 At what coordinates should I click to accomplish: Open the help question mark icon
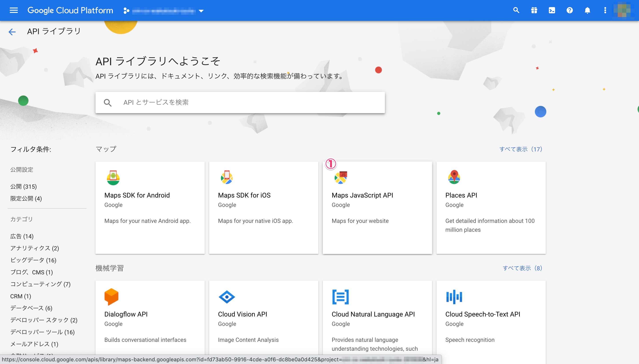point(570,10)
